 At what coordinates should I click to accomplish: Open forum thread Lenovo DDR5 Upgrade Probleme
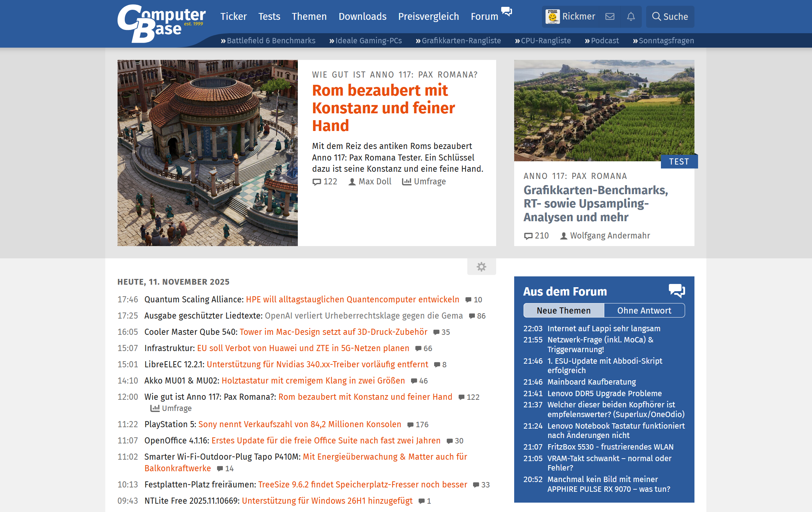[605, 393]
